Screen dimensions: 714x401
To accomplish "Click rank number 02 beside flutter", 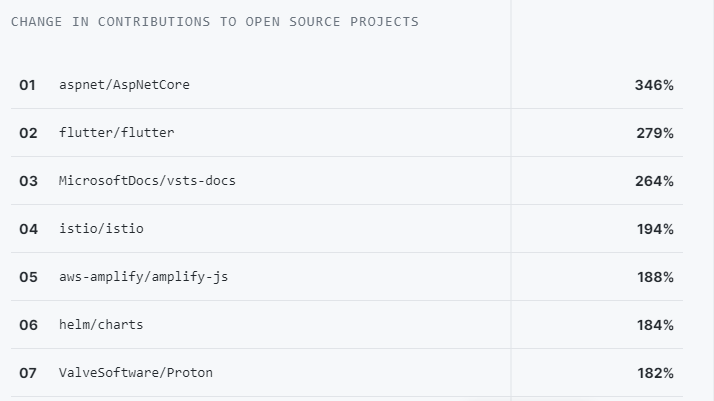I will tap(28, 133).
